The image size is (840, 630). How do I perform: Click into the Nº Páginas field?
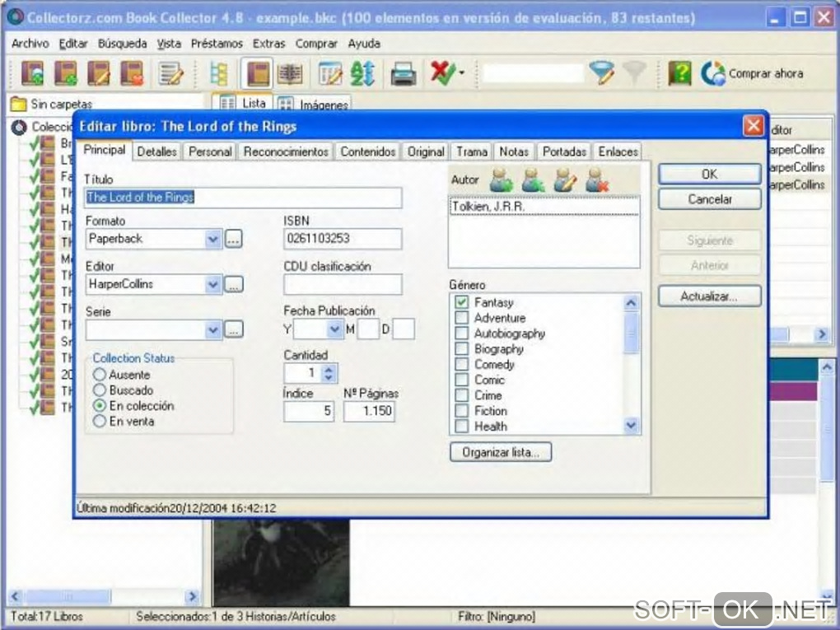369,412
